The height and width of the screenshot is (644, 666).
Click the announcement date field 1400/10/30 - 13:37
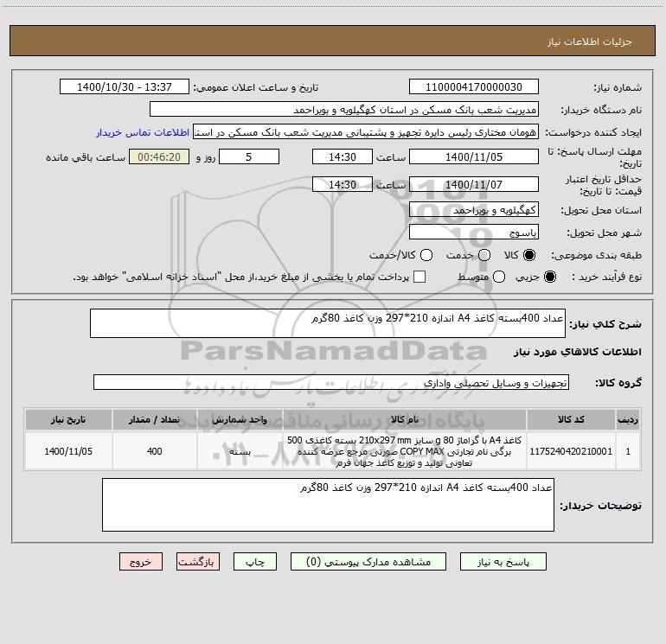click(x=125, y=87)
